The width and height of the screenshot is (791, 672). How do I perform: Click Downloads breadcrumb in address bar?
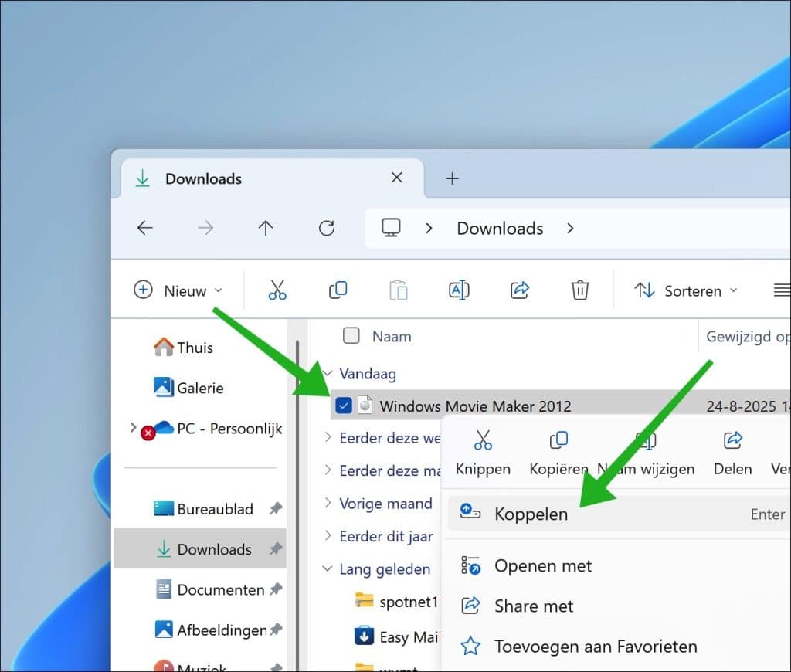tap(500, 229)
